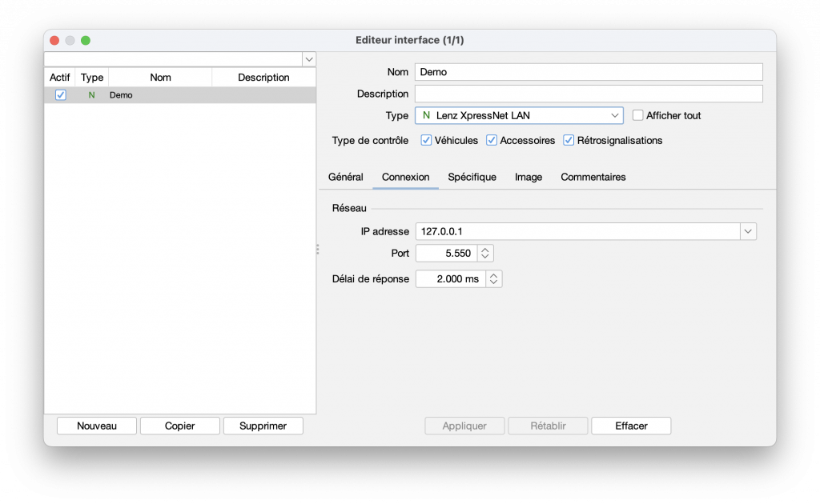Screen dimensions: 820x504
Task: Expand the IP adresse dropdown arrow
Action: [747, 231]
